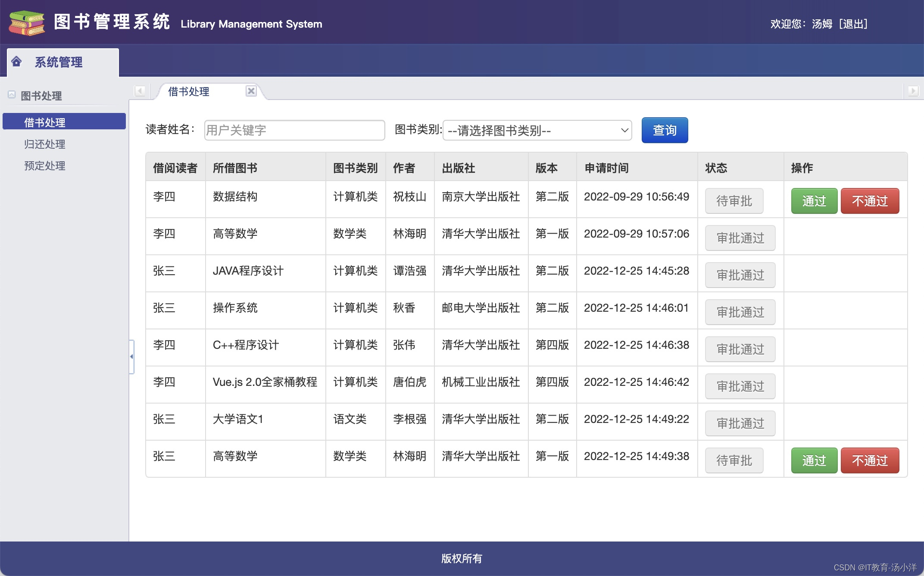Click the 版权所有 footer text

click(462, 558)
